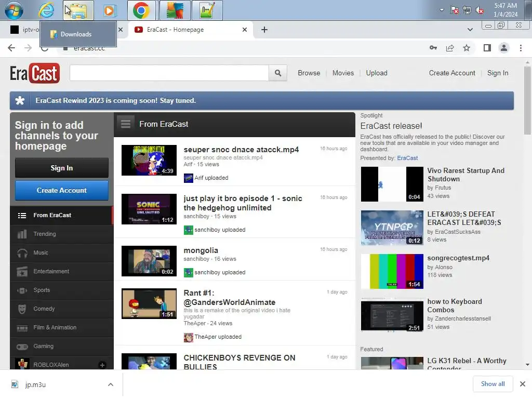This screenshot has width=532, height=399.
Task: Click the black Sign In sidebar button
Action: tap(62, 168)
